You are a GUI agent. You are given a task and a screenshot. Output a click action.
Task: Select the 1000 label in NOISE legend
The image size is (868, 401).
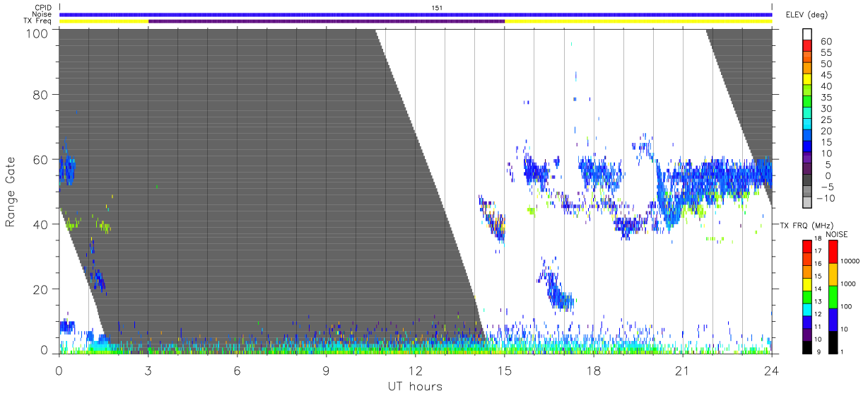pos(850,284)
